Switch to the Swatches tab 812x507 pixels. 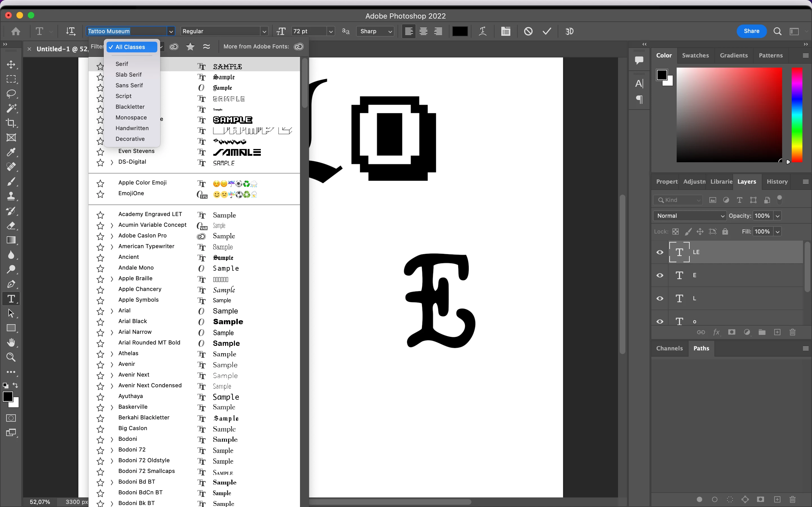click(695, 55)
